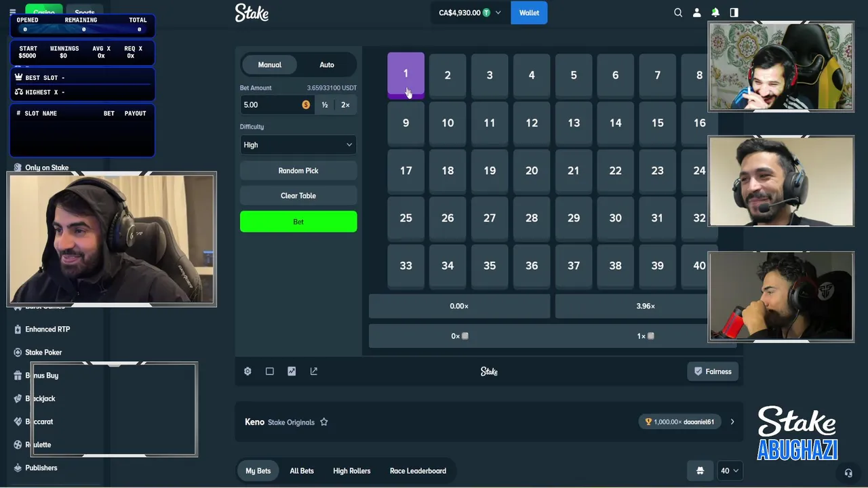Toggle the sidebar panel icon in header

(734, 12)
